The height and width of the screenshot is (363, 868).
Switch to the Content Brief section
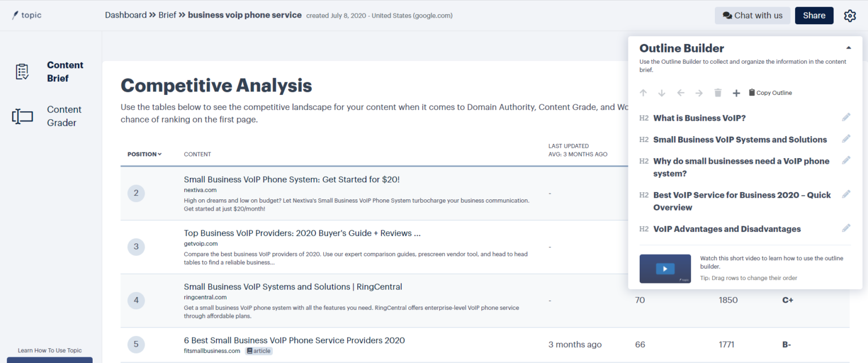(65, 72)
